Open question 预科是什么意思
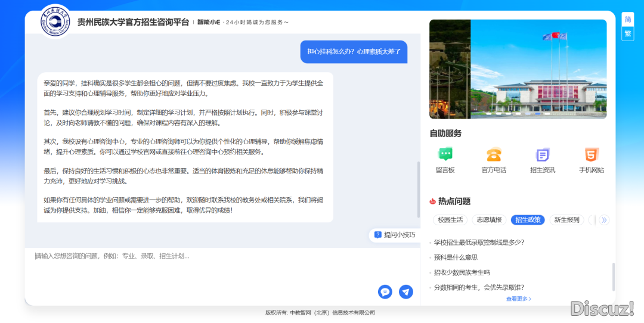The height and width of the screenshot is (323, 644). [x=456, y=257]
